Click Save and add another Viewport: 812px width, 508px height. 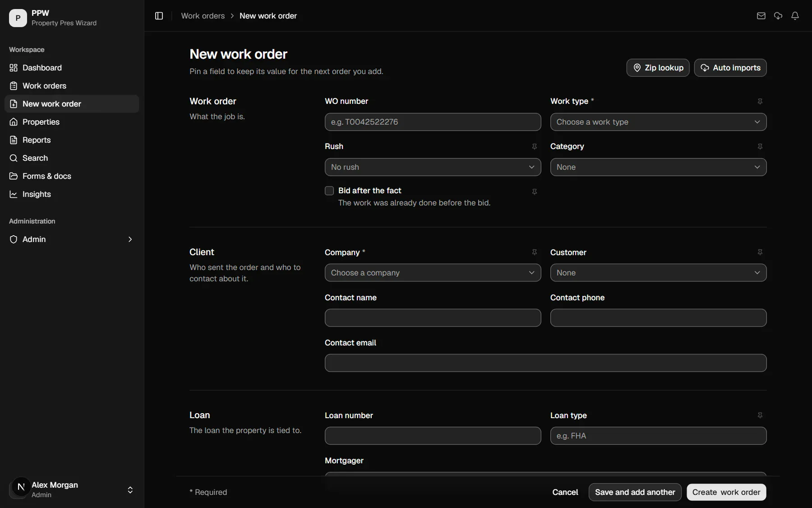coord(635,492)
